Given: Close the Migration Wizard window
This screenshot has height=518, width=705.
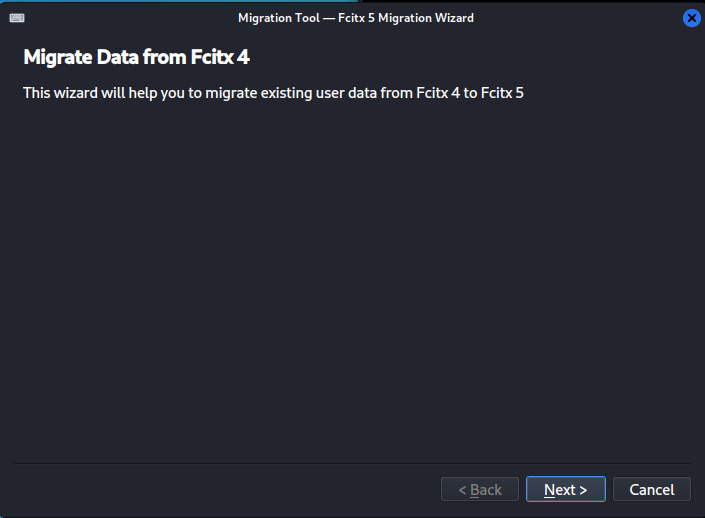Looking at the screenshot, I should tap(691, 18).
